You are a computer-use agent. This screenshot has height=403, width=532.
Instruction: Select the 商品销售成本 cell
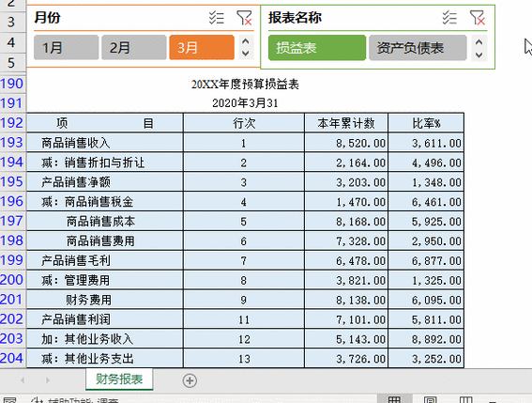[105, 221]
